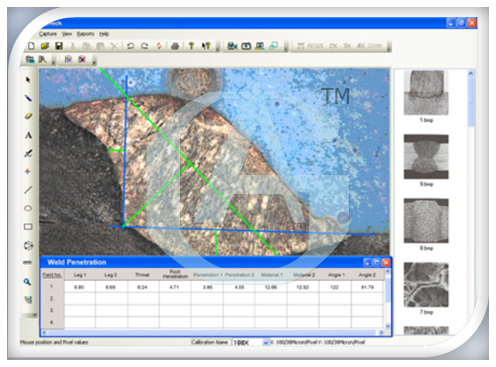Click the monitor display toolbar icon
The image size is (496, 367).
coord(260,46)
